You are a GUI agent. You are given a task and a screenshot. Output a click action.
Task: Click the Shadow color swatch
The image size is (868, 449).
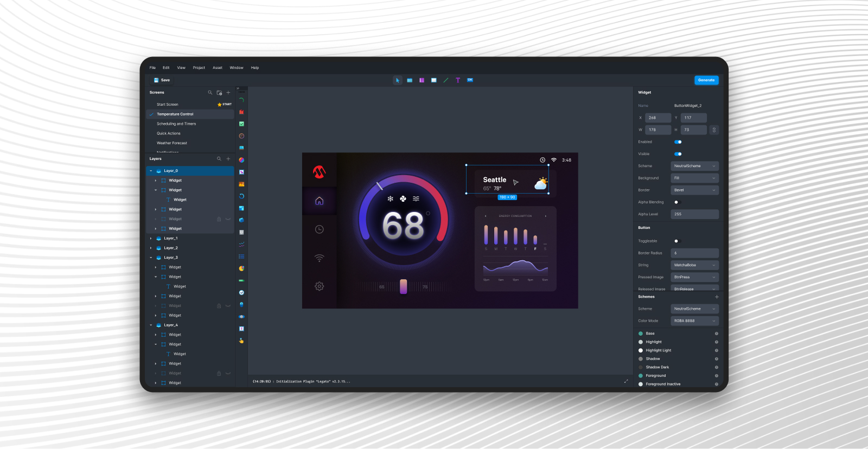click(x=641, y=359)
